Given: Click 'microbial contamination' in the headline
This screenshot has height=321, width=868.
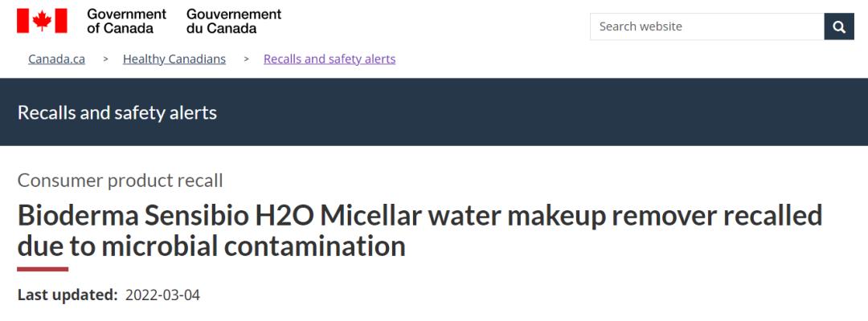Looking at the screenshot, I should coord(253,246).
